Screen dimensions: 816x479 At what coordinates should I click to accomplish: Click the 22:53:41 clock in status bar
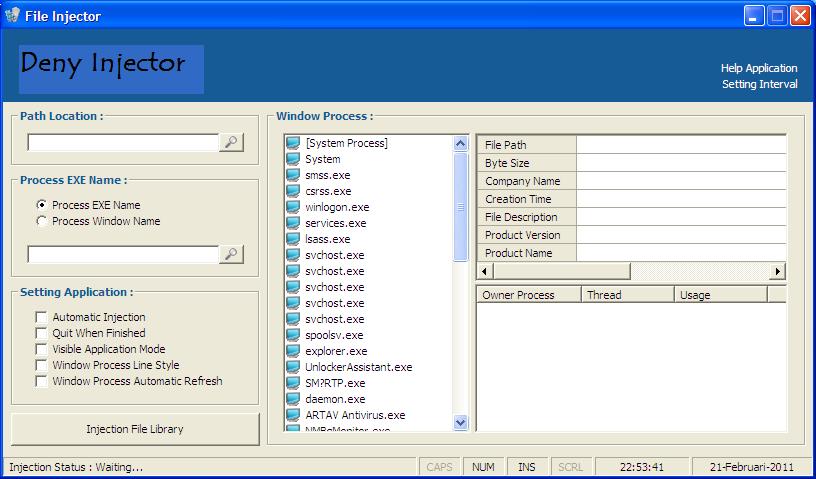[x=642, y=467]
